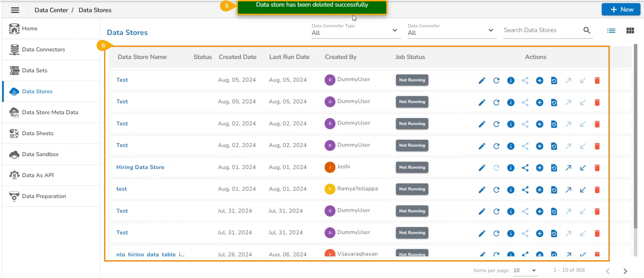Refresh the first Test data store
The height and width of the screenshot is (278, 644).
pyautogui.click(x=496, y=80)
